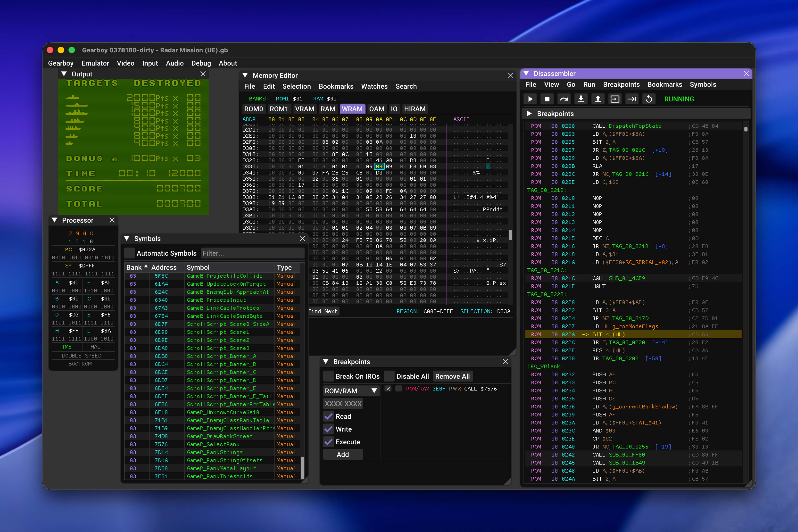The width and height of the screenshot is (798, 532).
Task: Uncheck the Write breakpoint checkbox
Action: pos(328,429)
